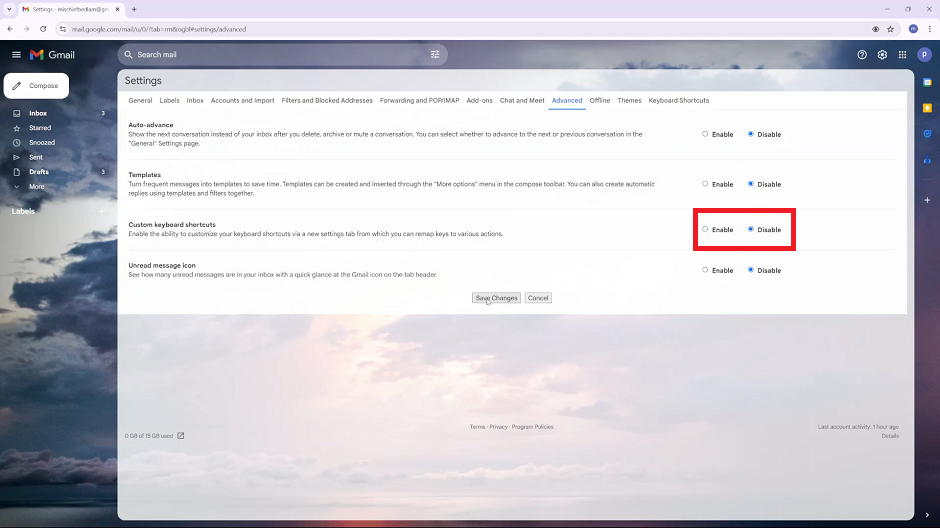940x528 pixels.
Task: Open storage management external link icon
Action: pyautogui.click(x=180, y=436)
